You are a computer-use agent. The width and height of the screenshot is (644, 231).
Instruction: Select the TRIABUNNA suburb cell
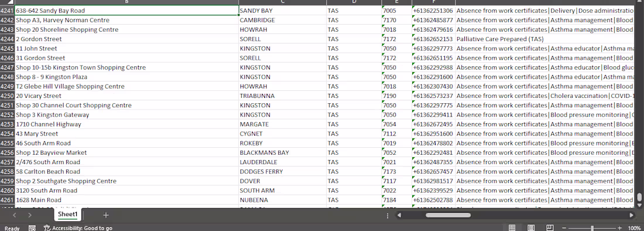(283, 96)
